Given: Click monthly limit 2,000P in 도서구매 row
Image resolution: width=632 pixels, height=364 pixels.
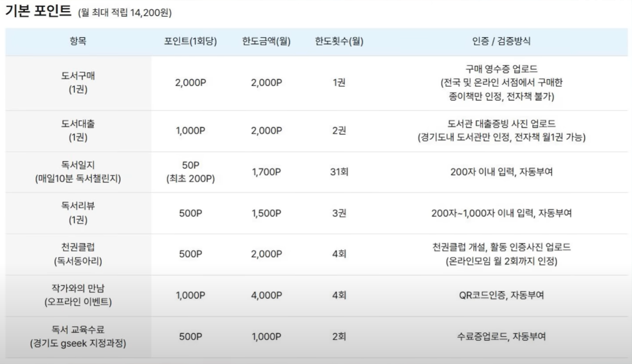Looking at the screenshot, I should [x=267, y=83].
